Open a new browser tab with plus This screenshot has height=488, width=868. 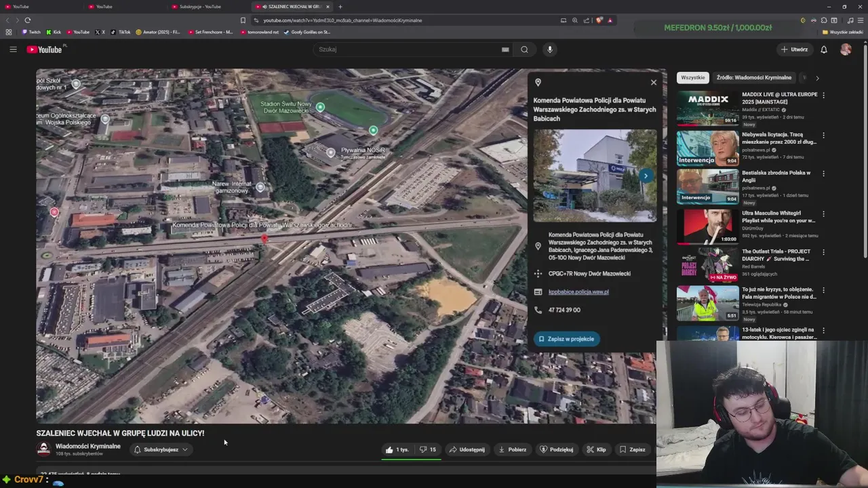click(x=340, y=7)
